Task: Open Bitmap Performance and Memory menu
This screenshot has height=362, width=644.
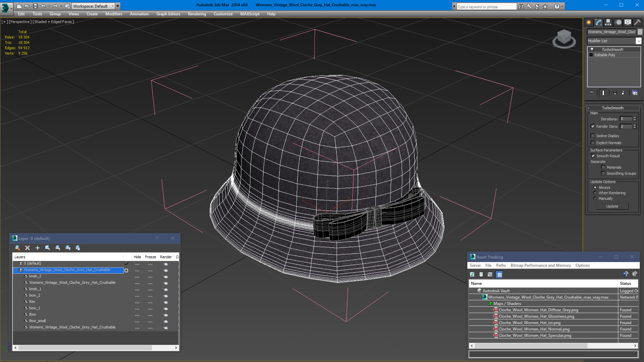Action: coord(540,265)
